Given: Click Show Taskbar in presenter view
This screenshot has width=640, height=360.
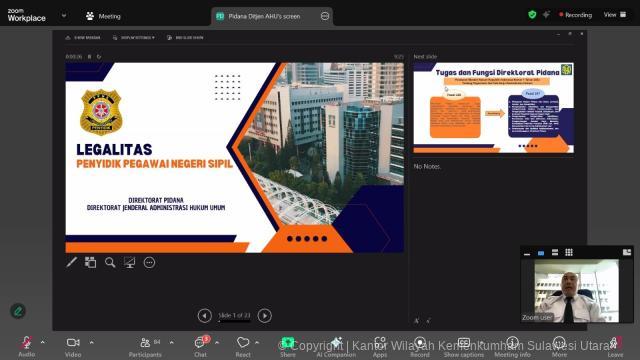Looking at the screenshot, I should click(83, 38).
